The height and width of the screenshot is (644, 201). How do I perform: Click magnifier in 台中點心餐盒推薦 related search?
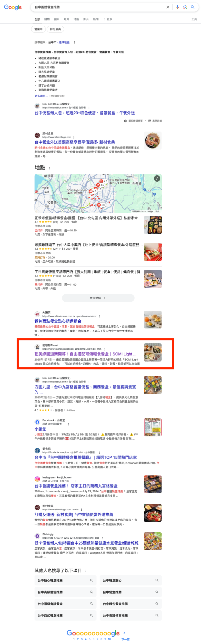[91, 580]
